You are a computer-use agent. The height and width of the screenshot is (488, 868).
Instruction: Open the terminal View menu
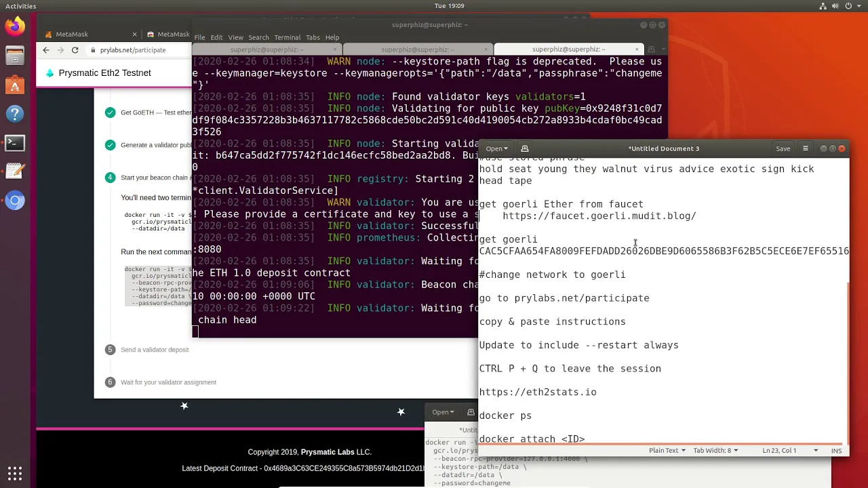click(235, 37)
